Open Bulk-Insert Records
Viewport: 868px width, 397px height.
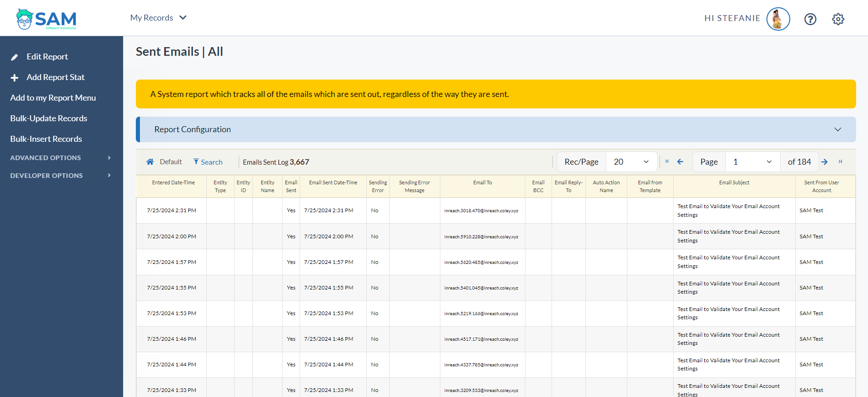pos(46,139)
